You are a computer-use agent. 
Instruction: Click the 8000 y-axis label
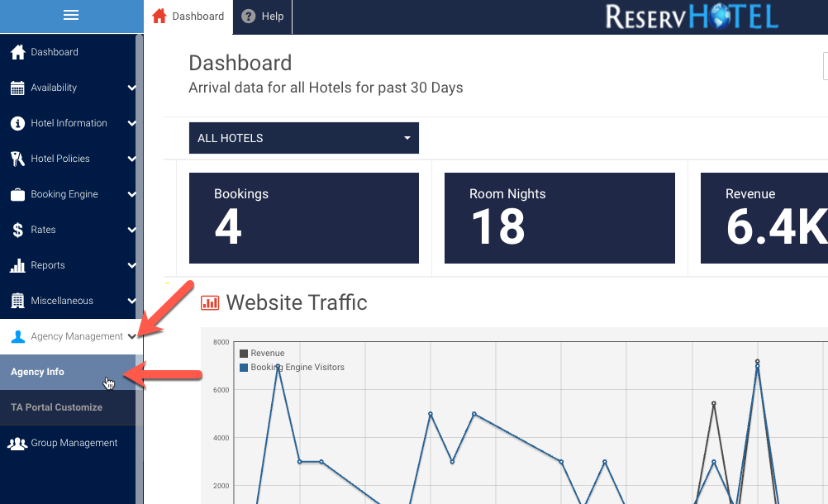click(221, 342)
